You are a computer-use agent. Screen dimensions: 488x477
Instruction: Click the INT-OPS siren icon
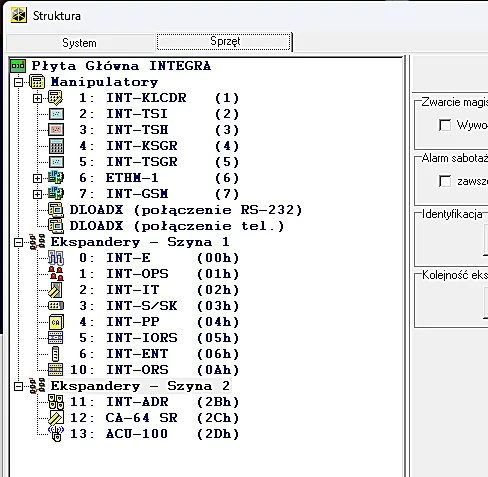(x=56, y=274)
